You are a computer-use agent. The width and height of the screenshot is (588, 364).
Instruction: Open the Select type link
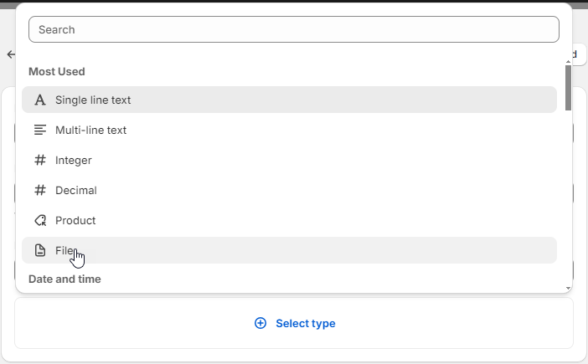(295, 323)
